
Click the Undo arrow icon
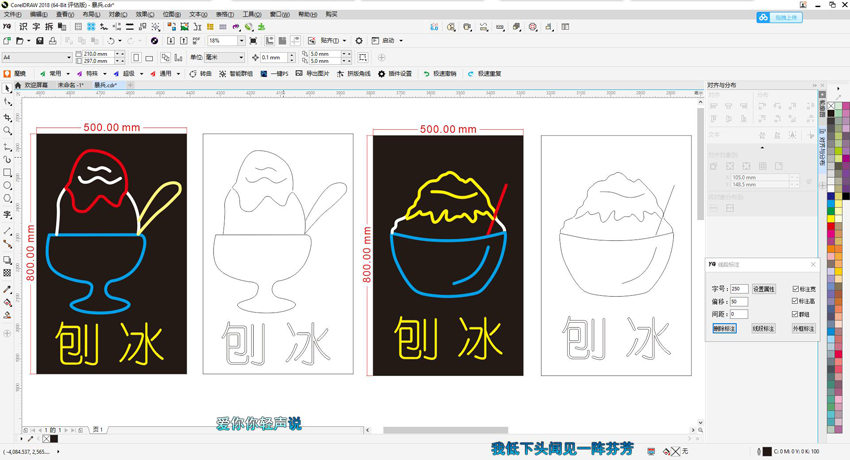coord(111,41)
